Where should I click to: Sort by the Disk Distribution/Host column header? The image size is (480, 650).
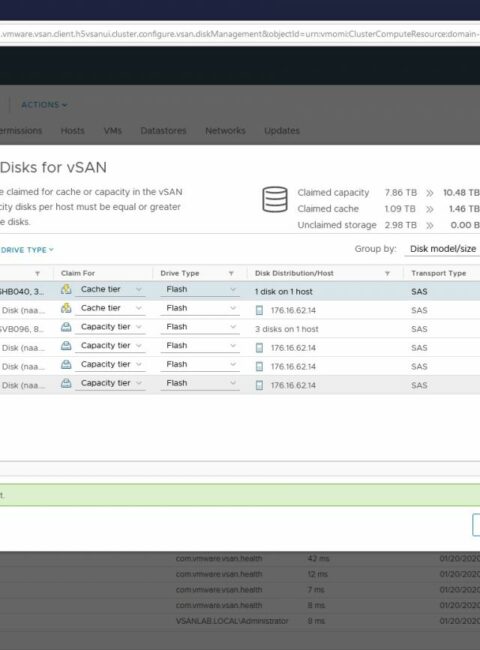[x=294, y=273]
